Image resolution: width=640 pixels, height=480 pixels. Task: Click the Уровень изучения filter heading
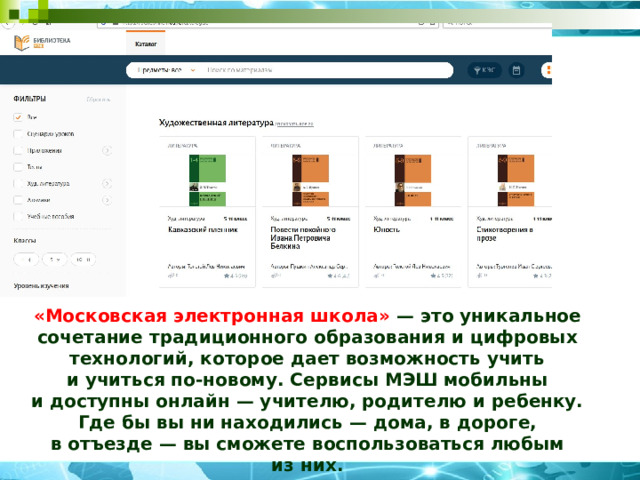coord(41,286)
